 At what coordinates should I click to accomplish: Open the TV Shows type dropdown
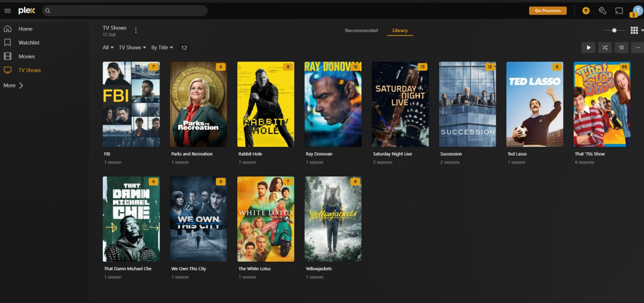pyautogui.click(x=133, y=48)
